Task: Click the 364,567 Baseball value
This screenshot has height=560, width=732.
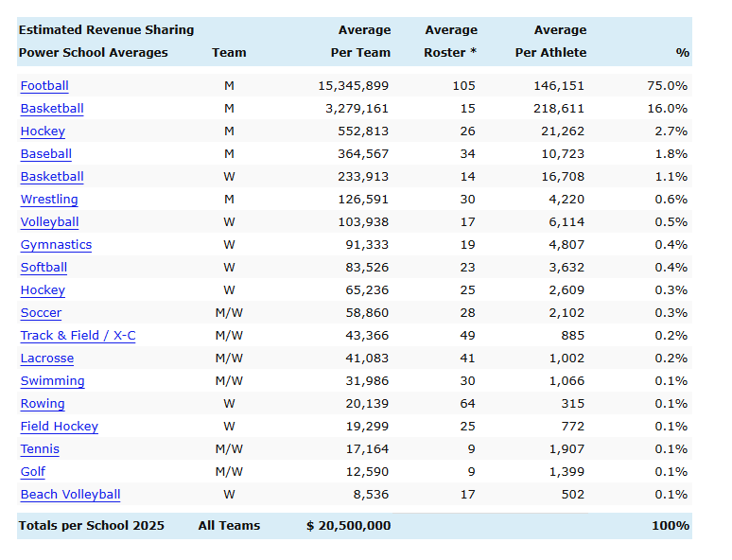Action: tap(363, 154)
